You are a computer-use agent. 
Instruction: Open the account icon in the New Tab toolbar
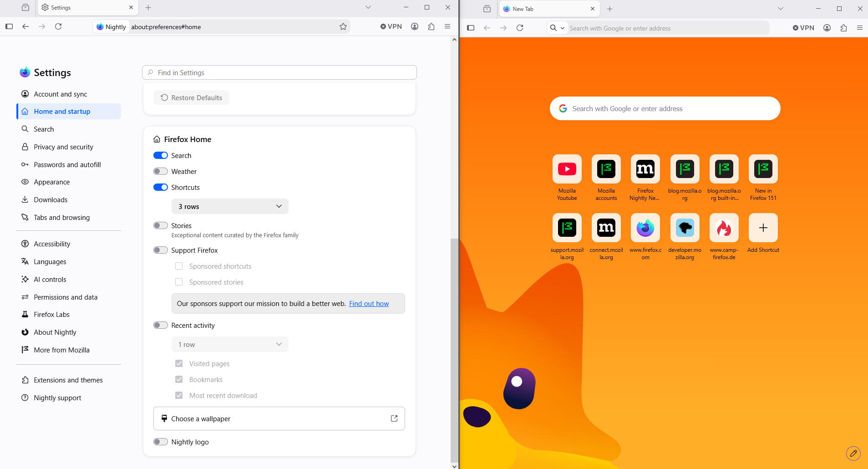tap(827, 28)
